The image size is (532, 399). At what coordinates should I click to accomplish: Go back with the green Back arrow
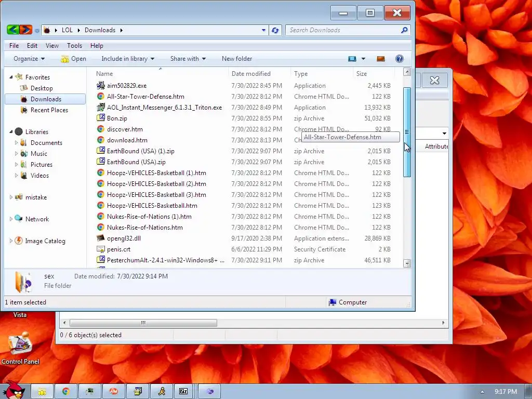[x=13, y=30]
